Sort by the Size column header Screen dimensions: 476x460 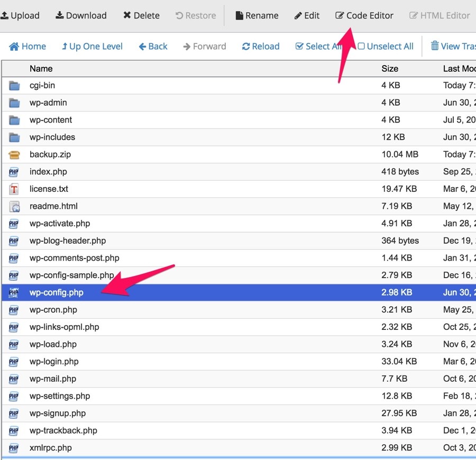point(390,69)
